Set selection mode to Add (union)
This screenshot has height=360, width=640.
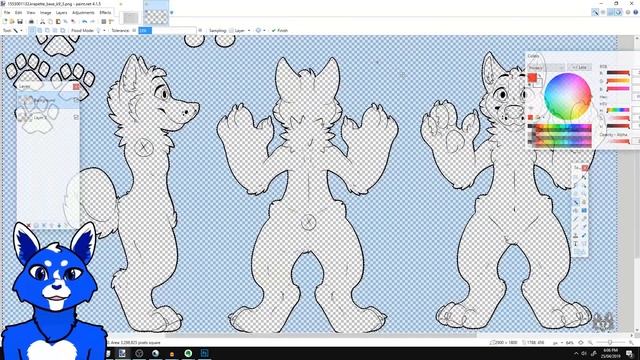[x=40, y=31]
